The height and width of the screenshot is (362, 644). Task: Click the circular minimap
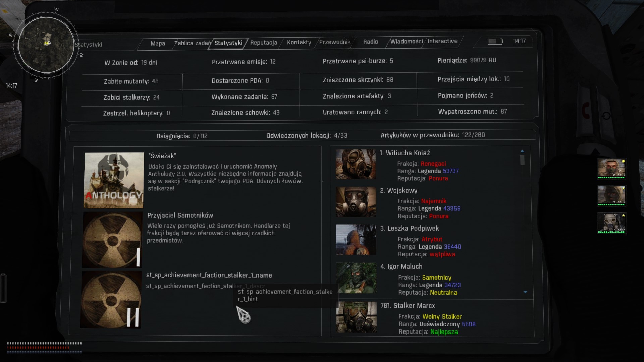46,45
